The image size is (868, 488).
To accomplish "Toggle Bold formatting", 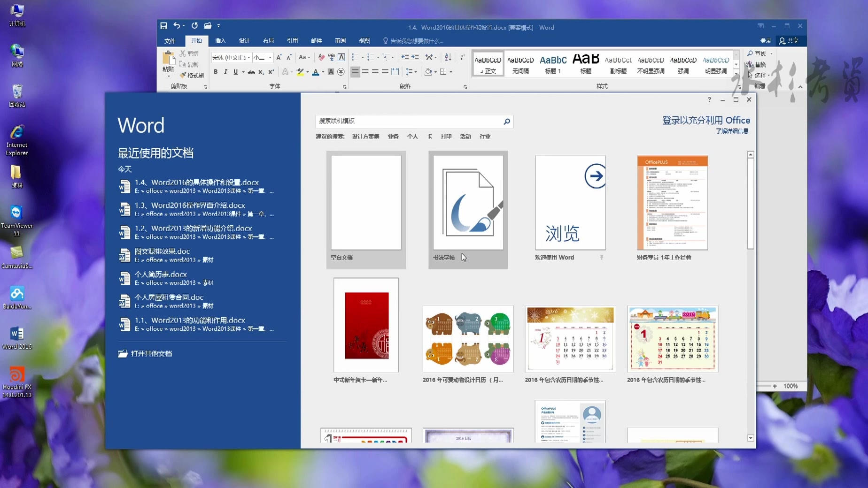I will (216, 72).
